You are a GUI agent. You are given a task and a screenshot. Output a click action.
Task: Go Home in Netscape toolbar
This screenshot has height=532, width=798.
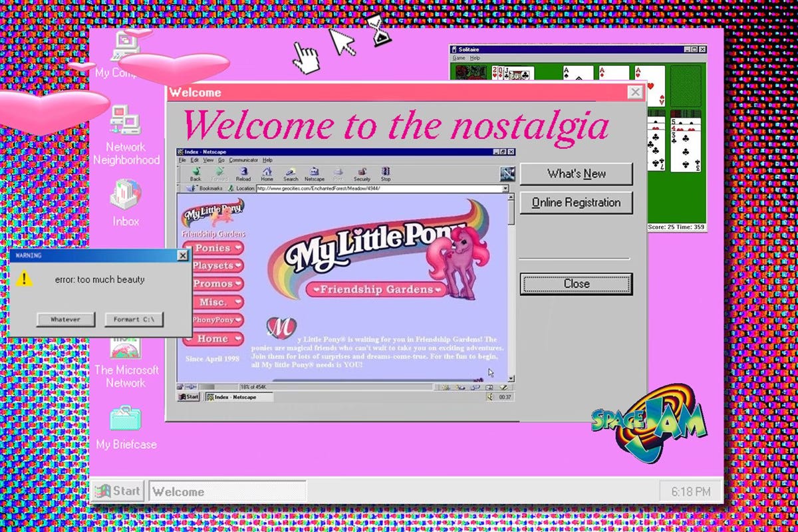267,174
